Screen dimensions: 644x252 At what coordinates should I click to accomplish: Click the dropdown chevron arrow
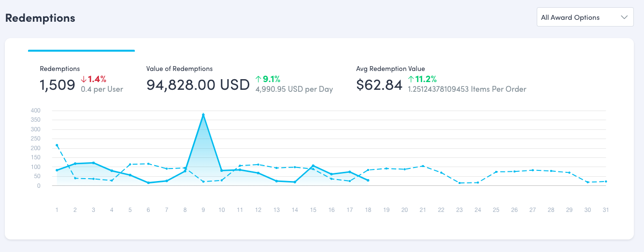[623, 17]
